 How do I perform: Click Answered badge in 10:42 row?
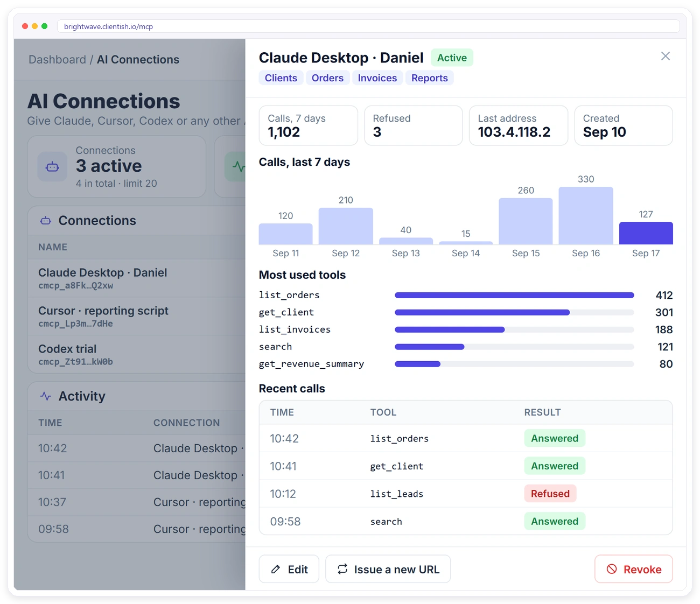point(555,438)
